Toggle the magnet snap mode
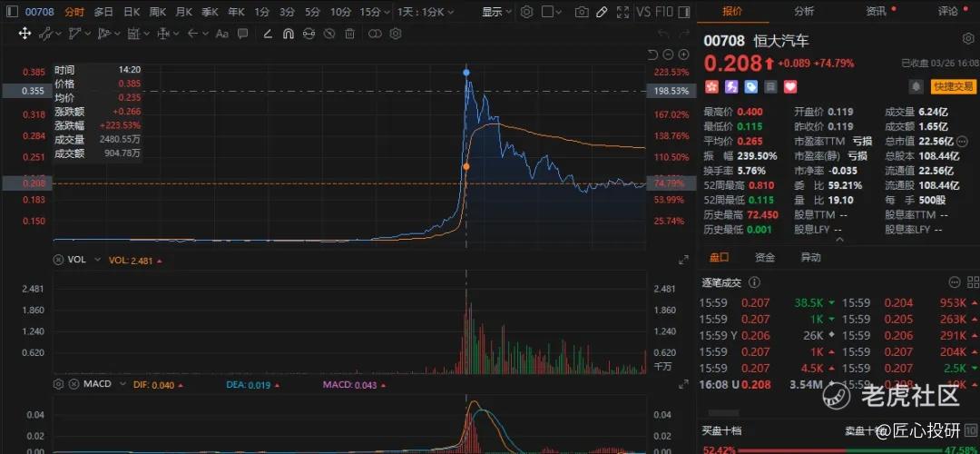Image resolution: width=980 pixels, height=454 pixels. 289,34
